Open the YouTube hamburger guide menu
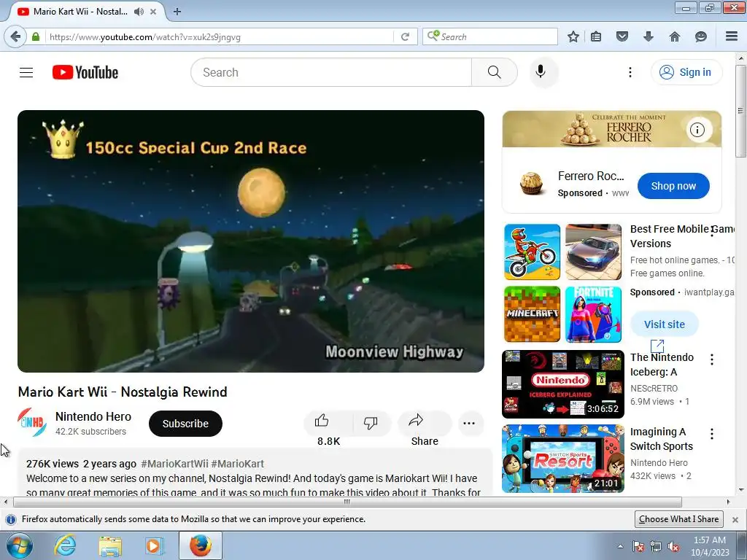The height and width of the screenshot is (560, 747). click(x=26, y=72)
